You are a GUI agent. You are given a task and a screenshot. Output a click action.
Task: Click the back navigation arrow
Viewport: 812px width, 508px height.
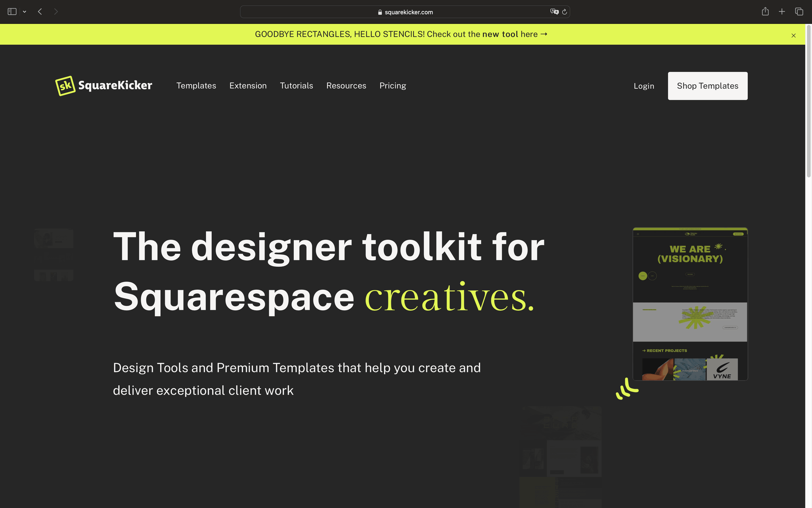[x=40, y=11]
